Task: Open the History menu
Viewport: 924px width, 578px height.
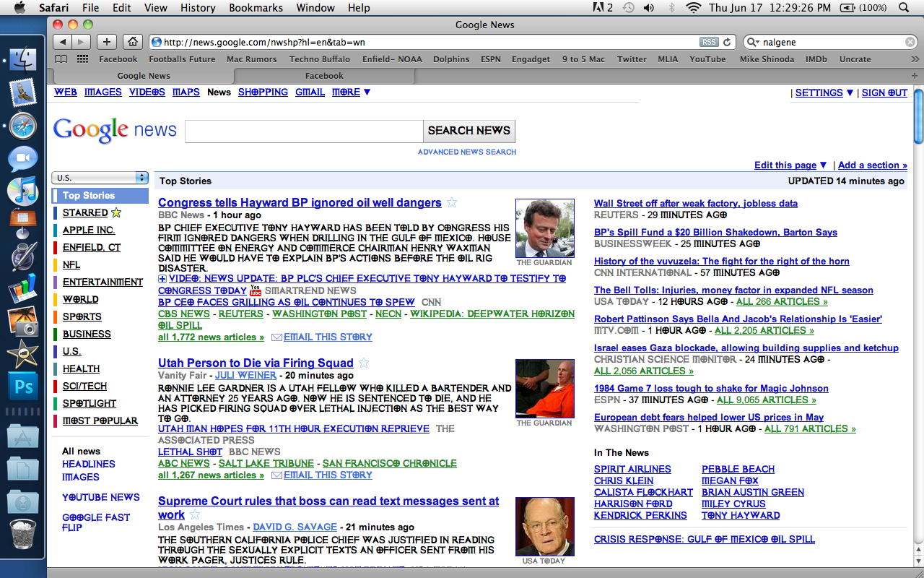Action: pos(198,7)
